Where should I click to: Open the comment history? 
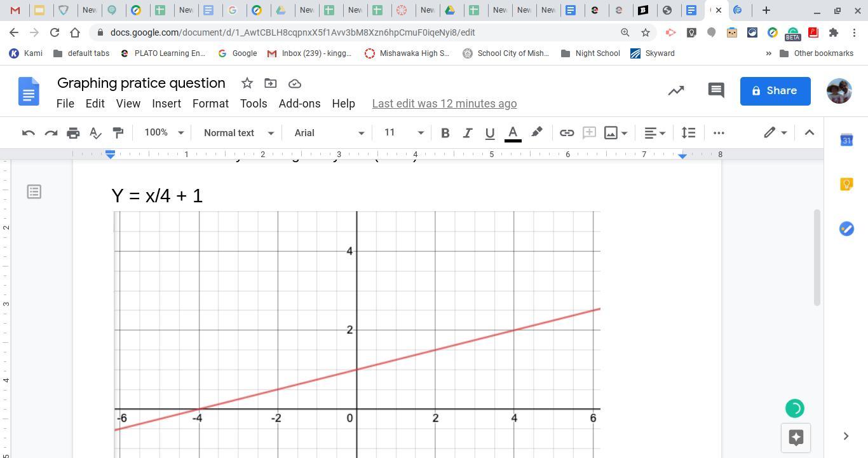coord(716,91)
